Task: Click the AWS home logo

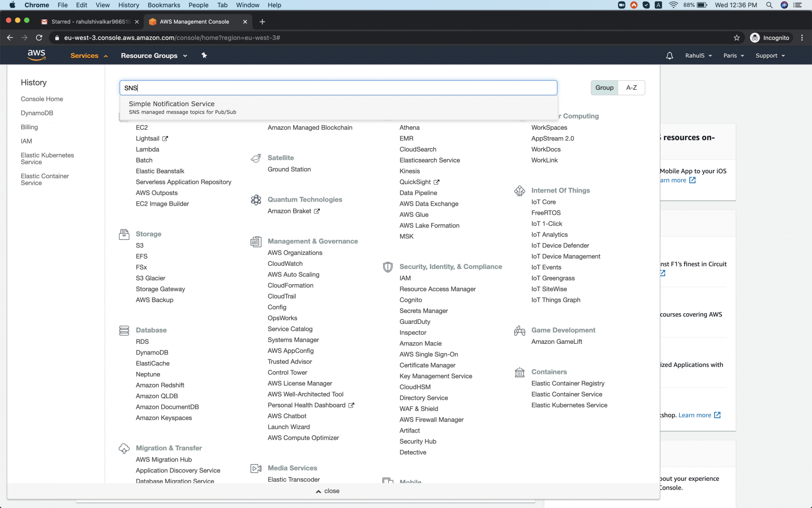Action: (37, 55)
